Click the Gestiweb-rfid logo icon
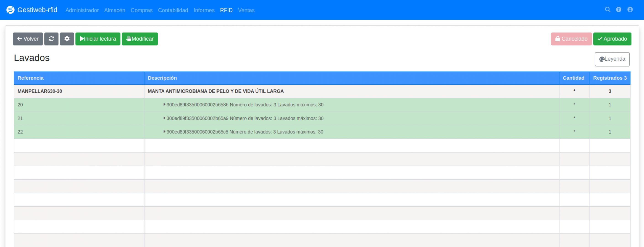The height and width of the screenshot is (247, 644). 10,10
